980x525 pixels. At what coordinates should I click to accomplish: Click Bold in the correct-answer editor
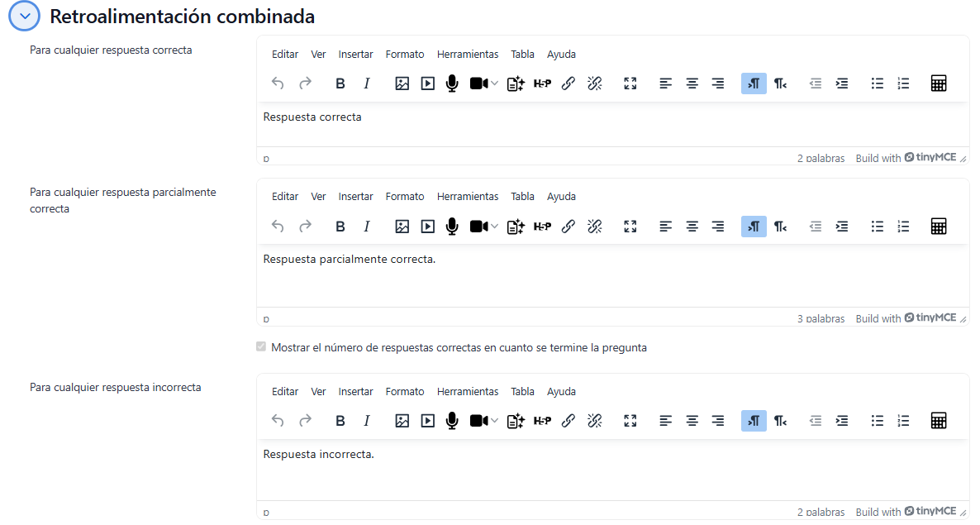point(340,84)
